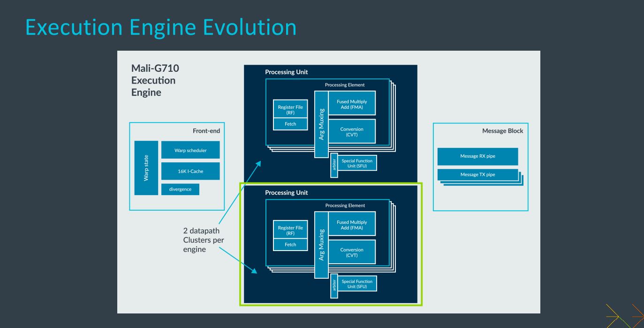
Task: Click the upper "Processing Unit" label
Action: point(287,72)
